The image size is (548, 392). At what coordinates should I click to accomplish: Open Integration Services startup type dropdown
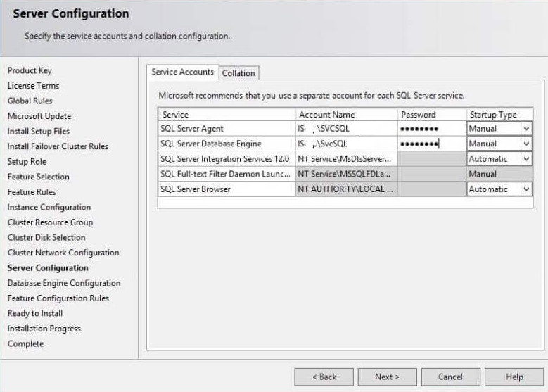point(525,159)
